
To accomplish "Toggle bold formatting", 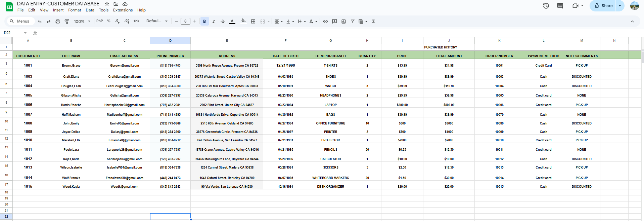I will click(x=204, y=21).
